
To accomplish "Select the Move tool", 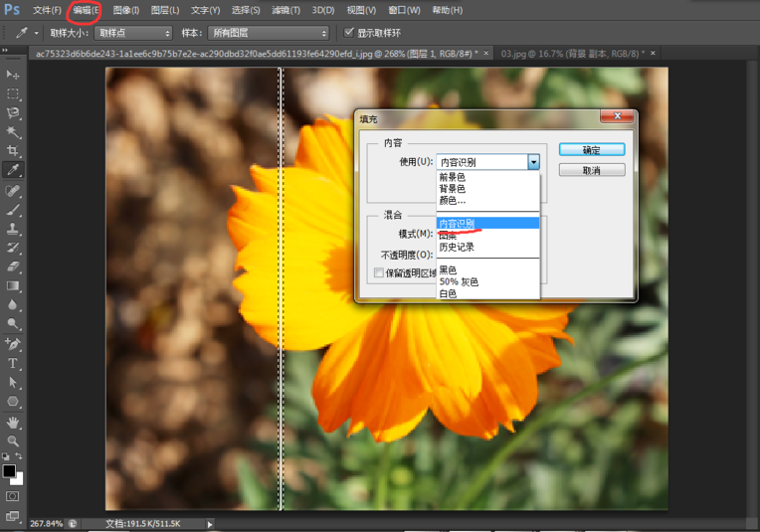I will [13, 75].
